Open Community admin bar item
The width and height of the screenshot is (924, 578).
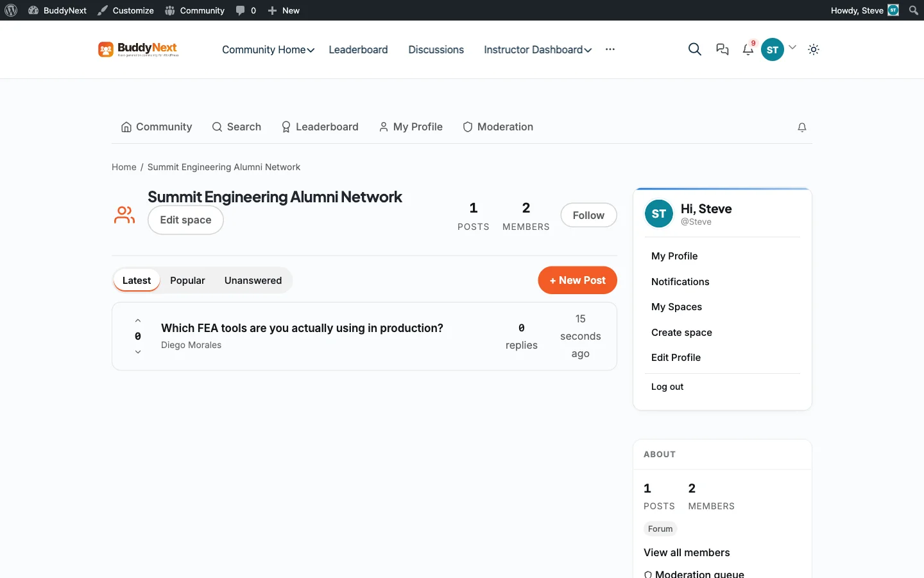pos(195,10)
